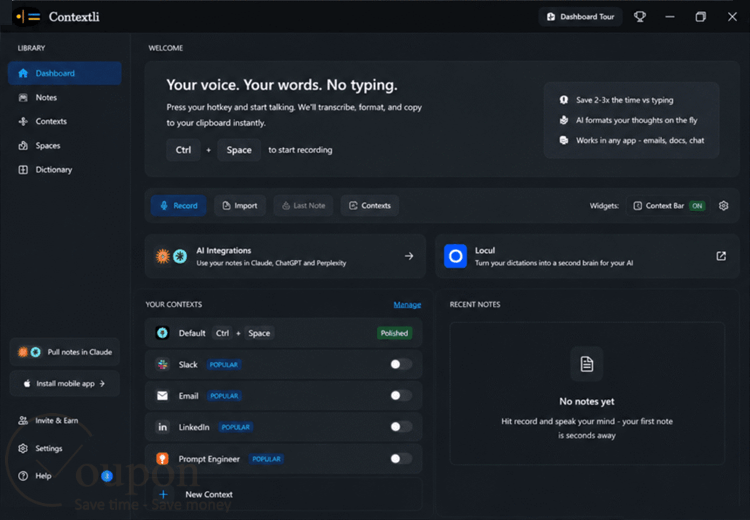750x520 pixels.
Task: Click the AI Integrations Claude sunburst icon
Action: (163, 256)
